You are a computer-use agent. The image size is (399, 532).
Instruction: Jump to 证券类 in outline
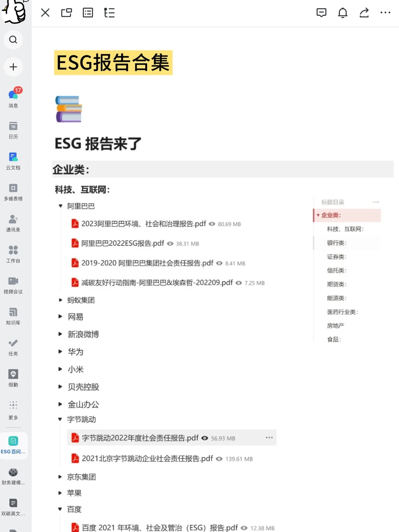click(337, 257)
